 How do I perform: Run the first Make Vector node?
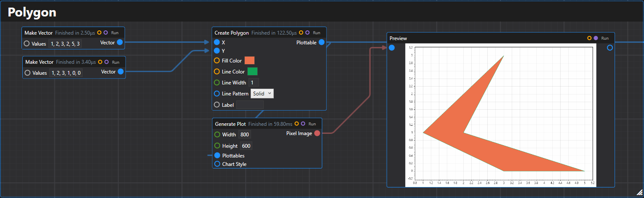coord(115,33)
